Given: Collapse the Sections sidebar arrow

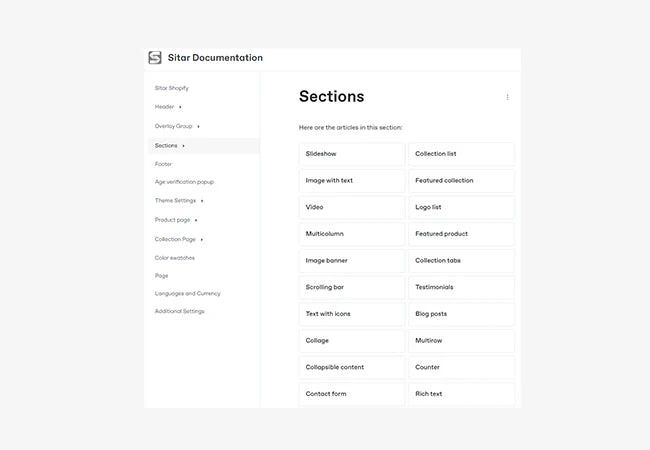Looking at the screenshot, I should 184,146.
